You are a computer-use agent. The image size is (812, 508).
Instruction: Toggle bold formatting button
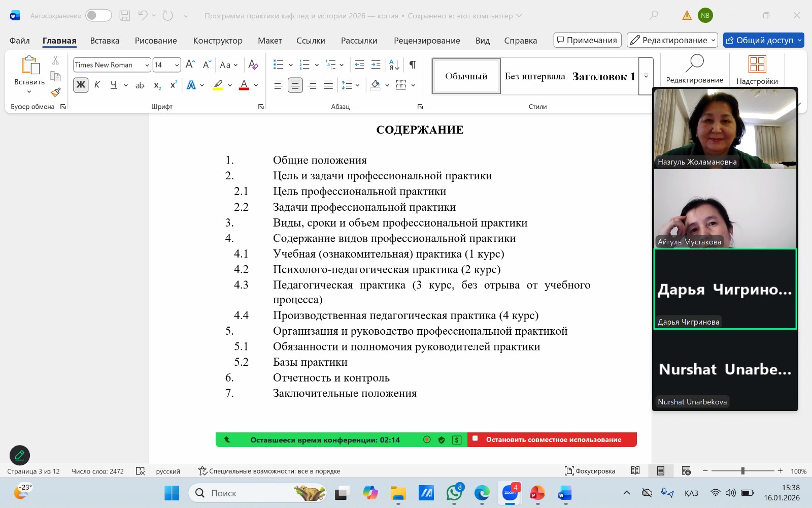(81, 85)
